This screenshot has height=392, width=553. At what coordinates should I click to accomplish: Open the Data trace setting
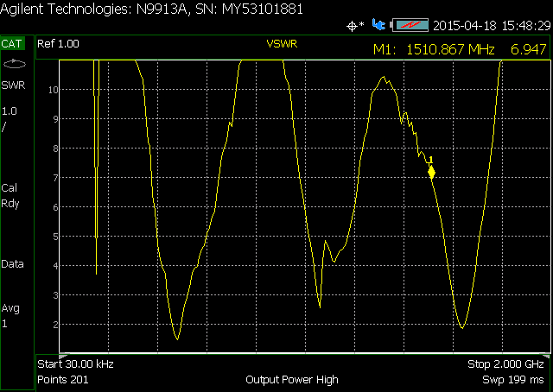coord(13,264)
